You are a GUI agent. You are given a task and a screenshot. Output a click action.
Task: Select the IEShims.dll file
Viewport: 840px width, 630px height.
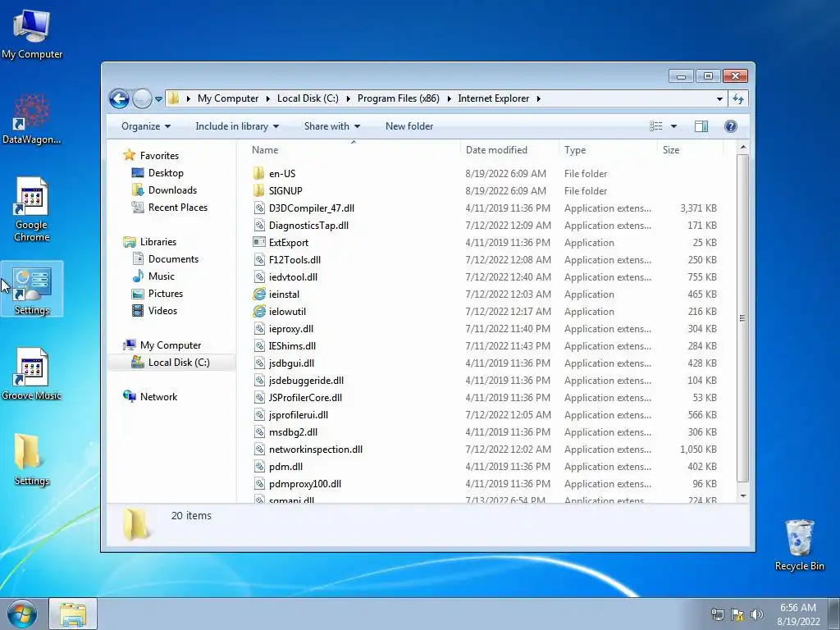coord(292,346)
